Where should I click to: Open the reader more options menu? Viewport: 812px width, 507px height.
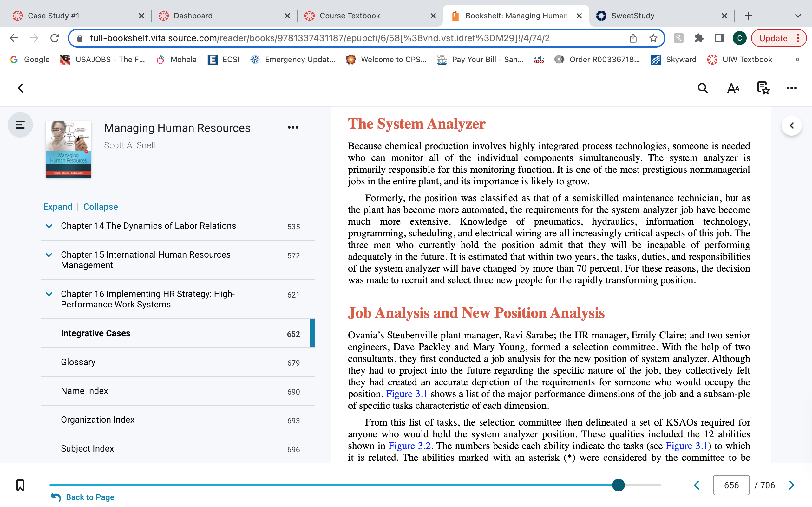click(x=791, y=88)
